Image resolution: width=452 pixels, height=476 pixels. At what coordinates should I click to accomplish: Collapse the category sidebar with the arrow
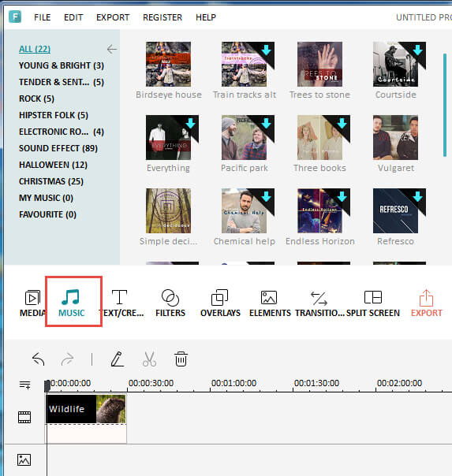[x=112, y=49]
